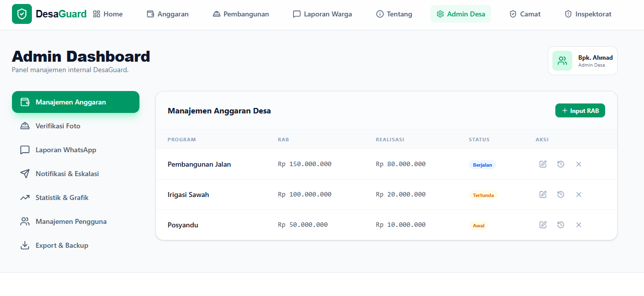
Task: Open Export & Backup label in sidebar
Action: (62, 245)
